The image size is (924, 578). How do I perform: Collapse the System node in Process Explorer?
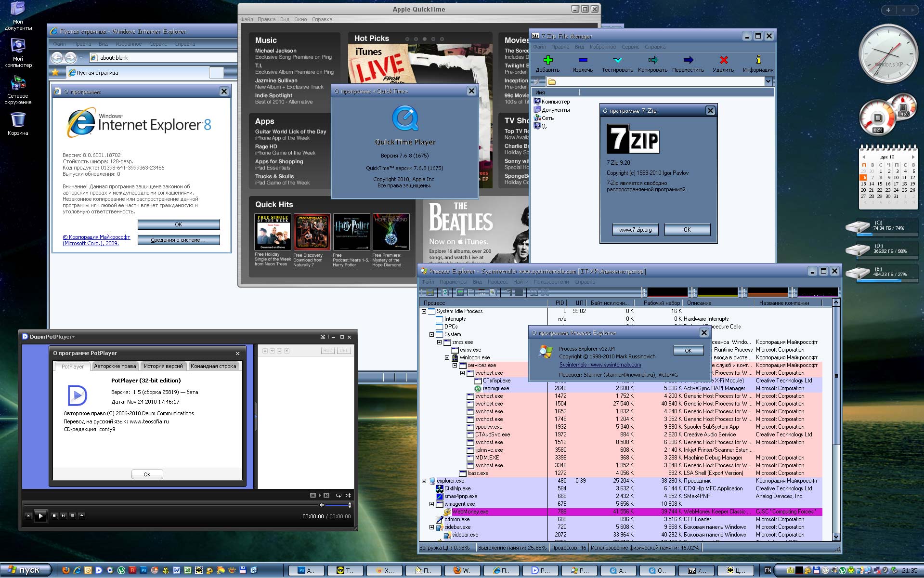pyautogui.click(x=432, y=335)
